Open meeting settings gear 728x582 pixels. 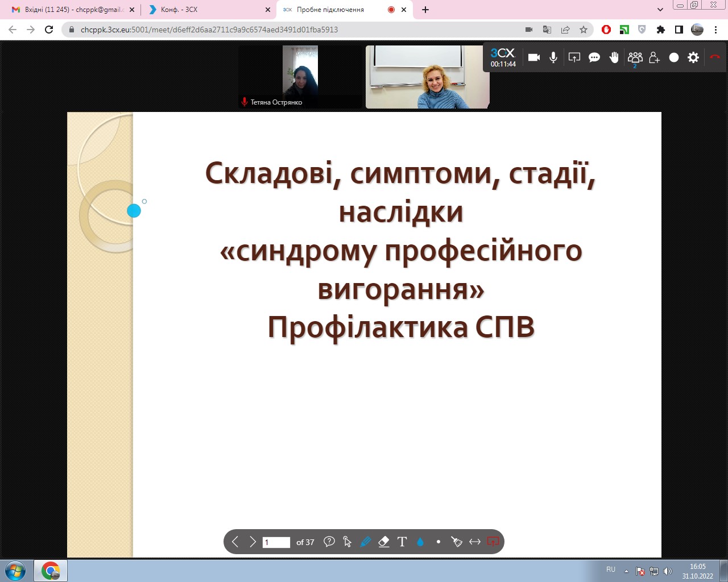tap(693, 57)
